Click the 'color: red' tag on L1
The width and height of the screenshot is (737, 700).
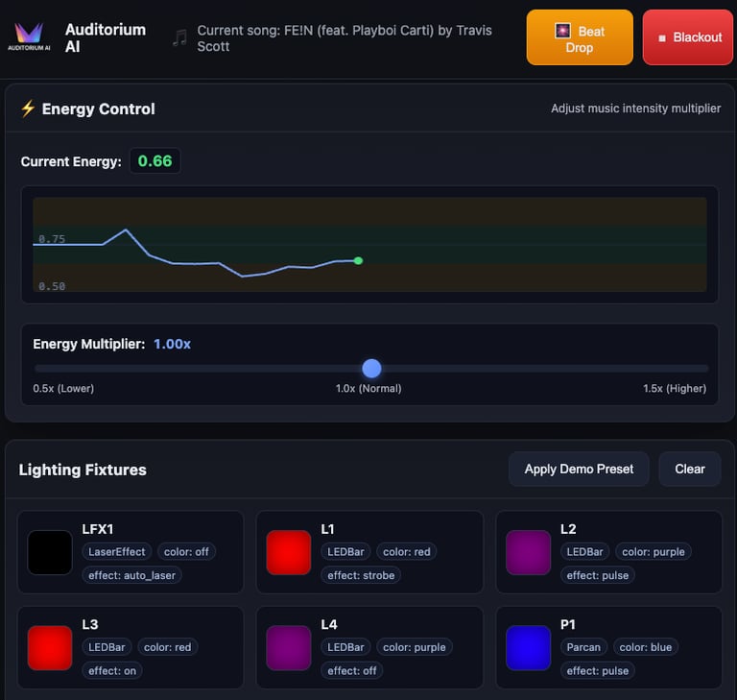407,552
